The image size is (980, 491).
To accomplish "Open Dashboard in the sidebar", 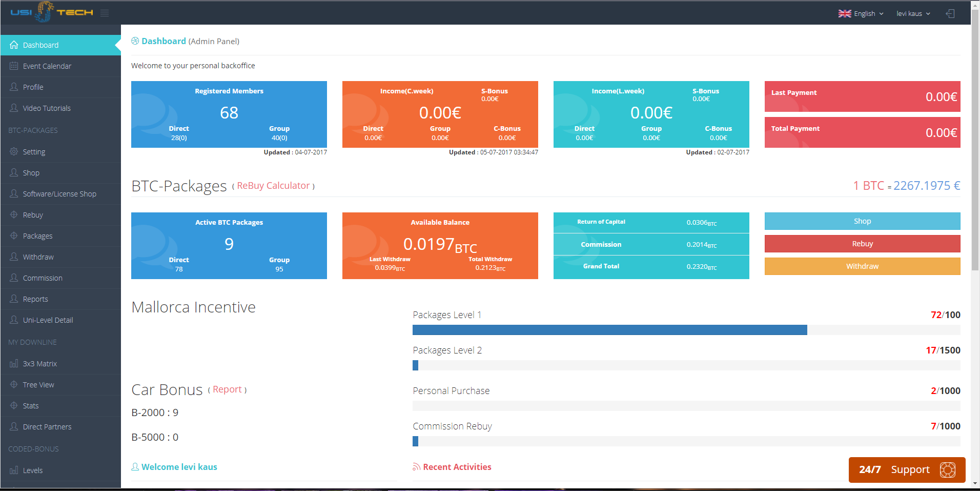I will coord(60,45).
